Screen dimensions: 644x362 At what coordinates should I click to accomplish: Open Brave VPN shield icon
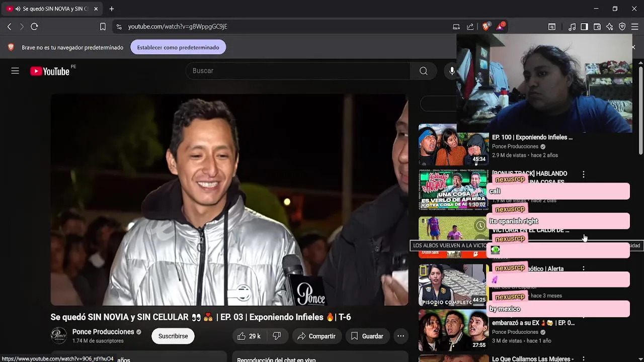coord(622,27)
